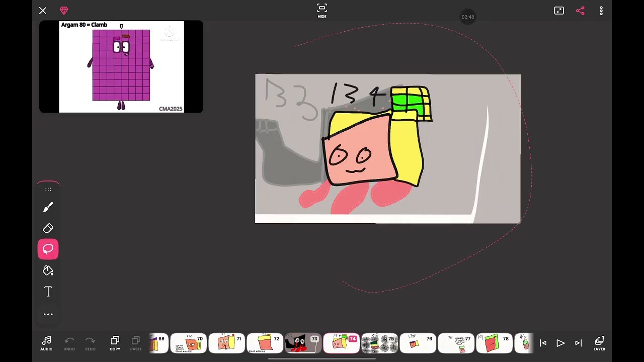Select frame 78 in the timeline
Viewport: 644px width, 362px height.
tap(494, 343)
